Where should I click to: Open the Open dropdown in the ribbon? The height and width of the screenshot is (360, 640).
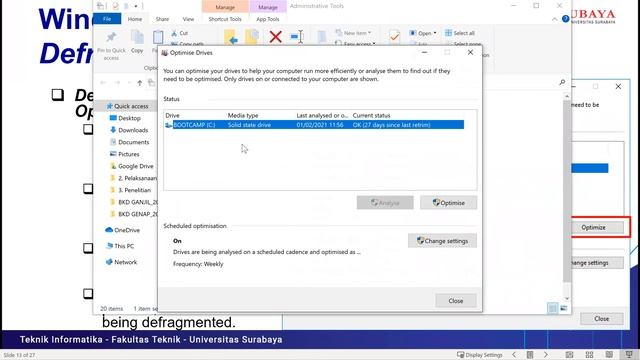423,33
